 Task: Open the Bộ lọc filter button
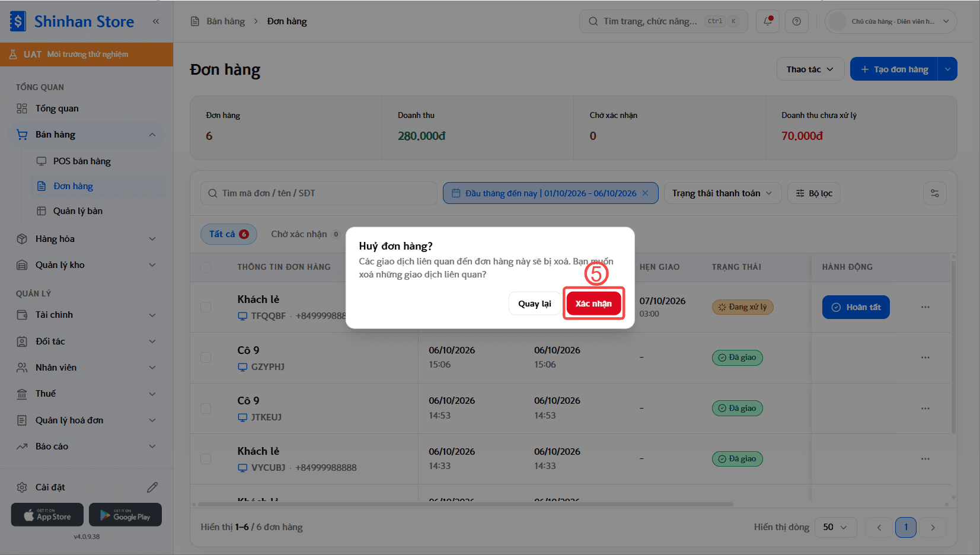(814, 193)
